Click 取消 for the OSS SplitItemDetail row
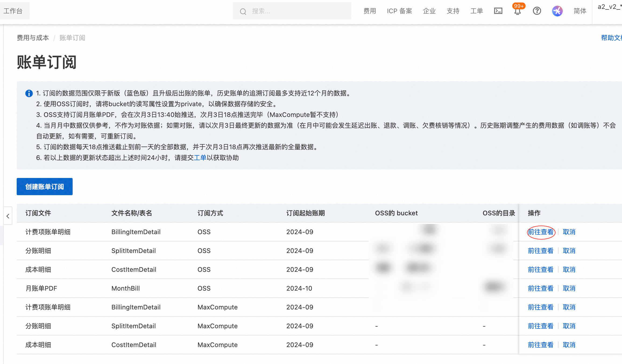Screen dimensions: 622x364 click(569, 251)
